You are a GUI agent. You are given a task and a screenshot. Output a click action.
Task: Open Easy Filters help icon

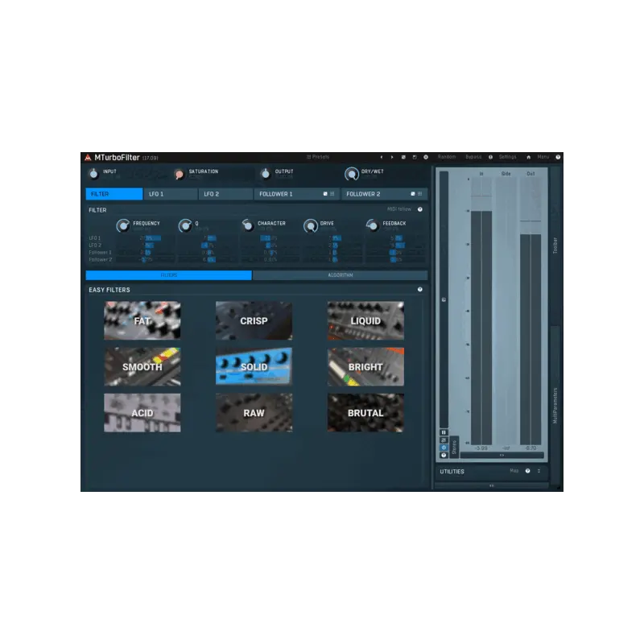420,290
